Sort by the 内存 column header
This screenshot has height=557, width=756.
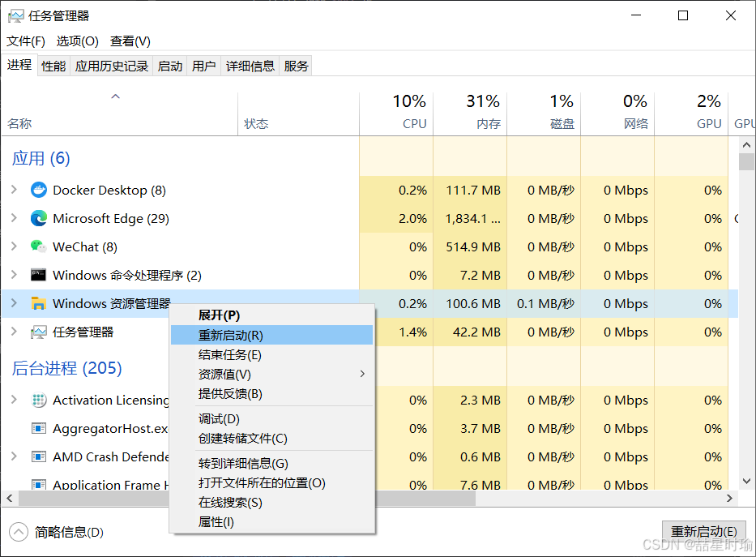pos(470,114)
